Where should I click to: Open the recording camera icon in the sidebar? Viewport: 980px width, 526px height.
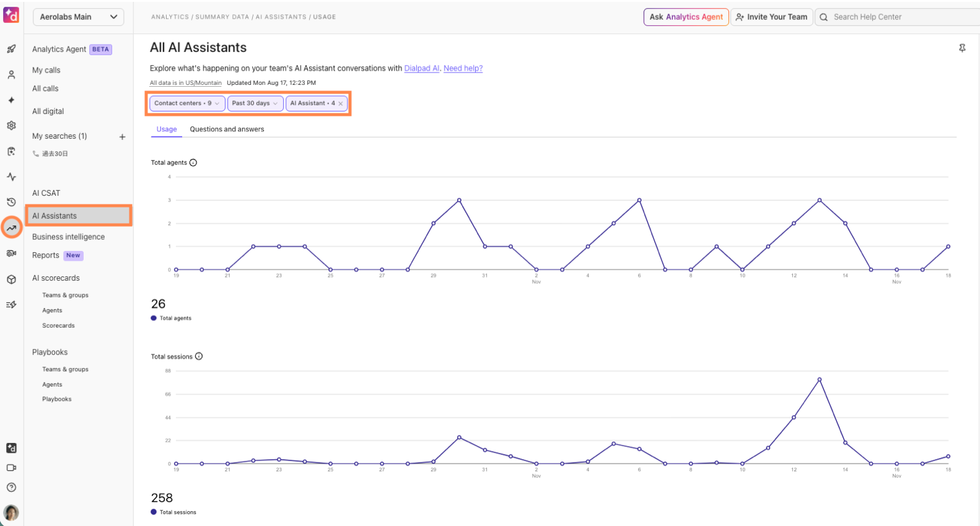(11, 253)
